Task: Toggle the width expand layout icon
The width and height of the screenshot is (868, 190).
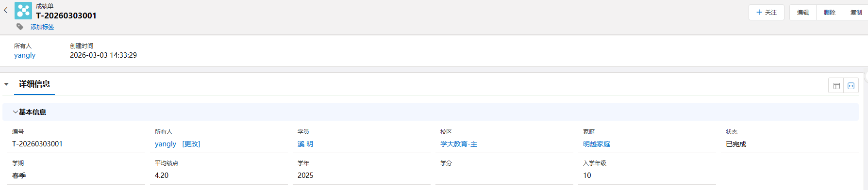Action: pos(851,86)
